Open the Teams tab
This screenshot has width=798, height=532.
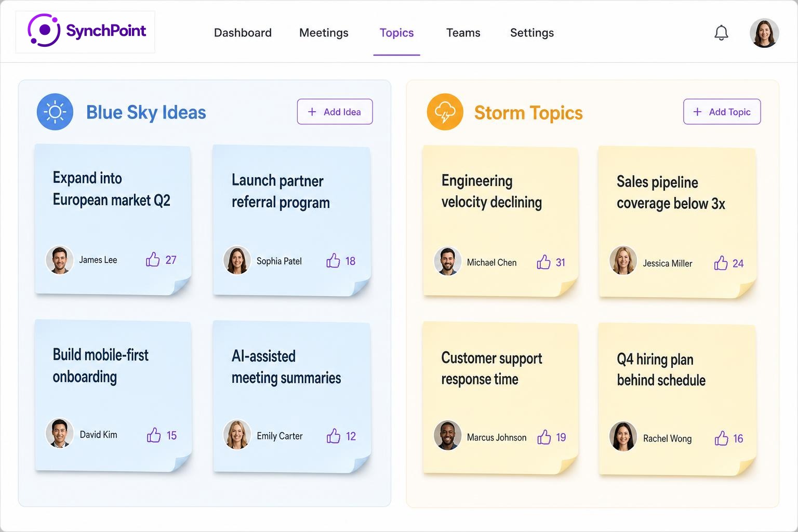point(463,33)
